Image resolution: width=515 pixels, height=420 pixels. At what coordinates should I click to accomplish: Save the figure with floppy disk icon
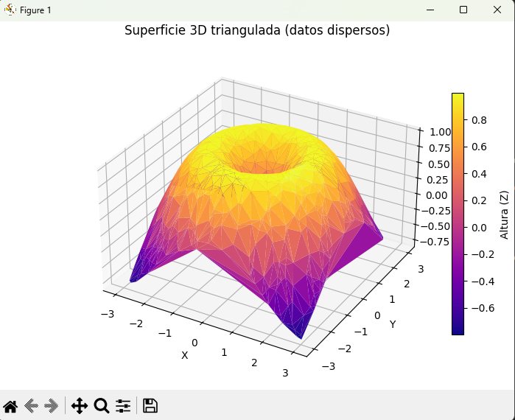coord(150,405)
